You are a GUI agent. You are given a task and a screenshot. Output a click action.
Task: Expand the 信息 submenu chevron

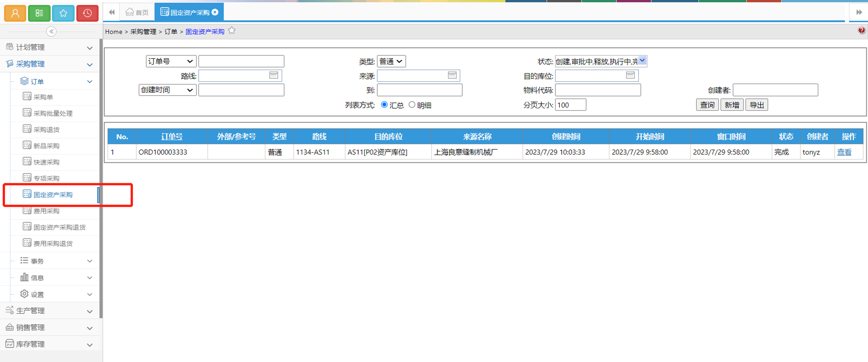(90, 278)
